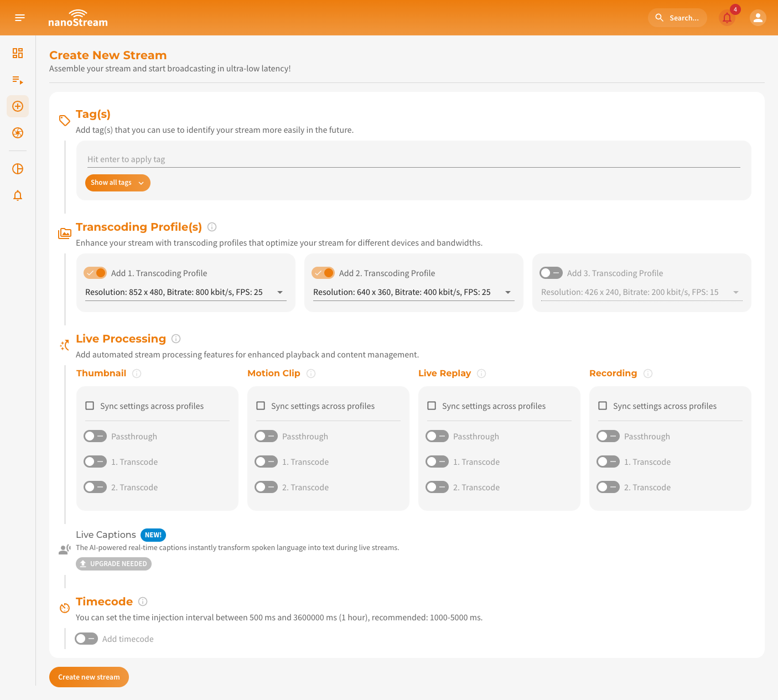Open the stream list icon in sidebar

[17, 80]
